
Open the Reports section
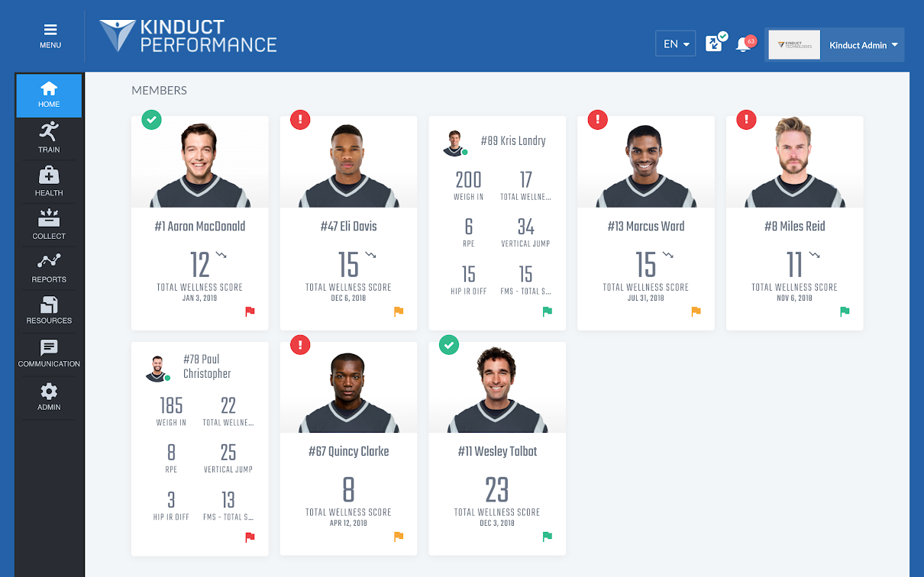(x=48, y=269)
